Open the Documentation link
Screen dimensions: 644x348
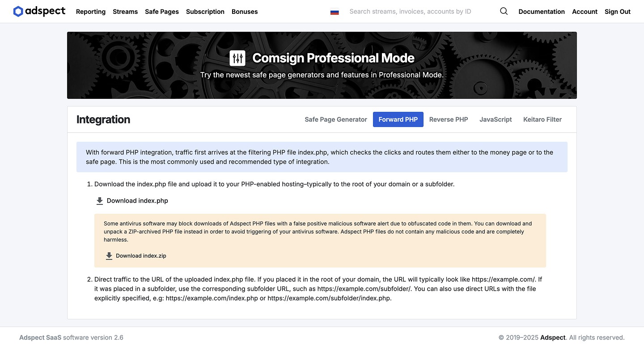(542, 12)
